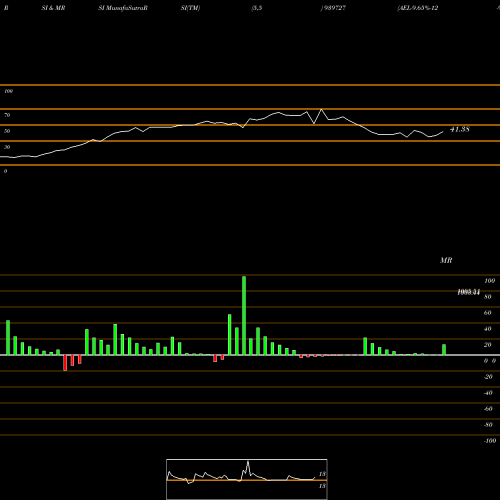
Task: Click the tallest green bar in MR histogram
Action: click(244, 315)
